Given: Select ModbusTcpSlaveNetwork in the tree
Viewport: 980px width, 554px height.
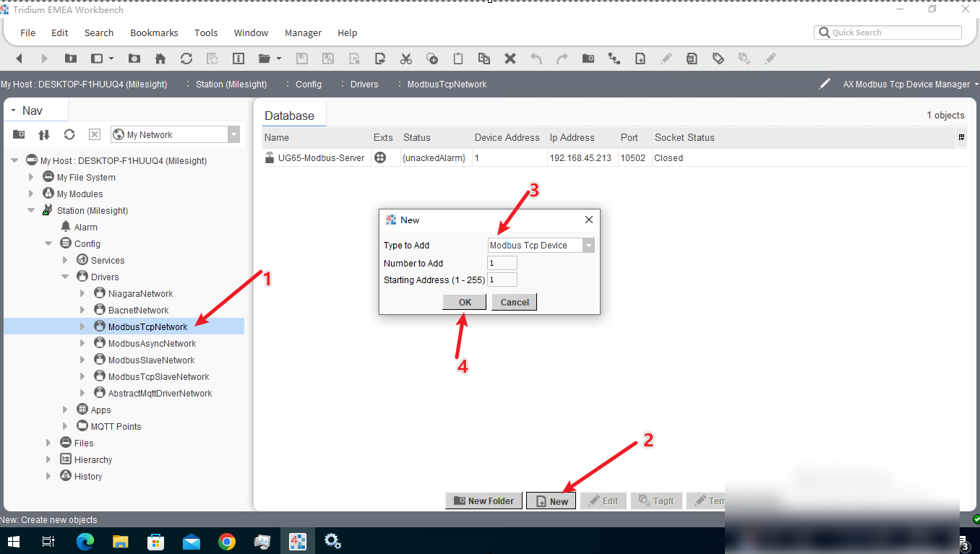Looking at the screenshot, I should pyautogui.click(x=158, y=376).
